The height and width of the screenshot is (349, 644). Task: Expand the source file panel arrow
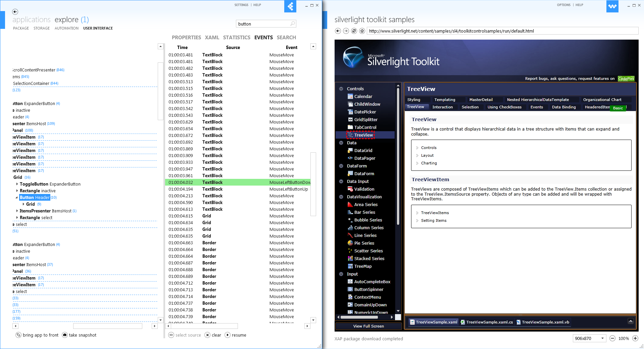click(x=631, y=321)
